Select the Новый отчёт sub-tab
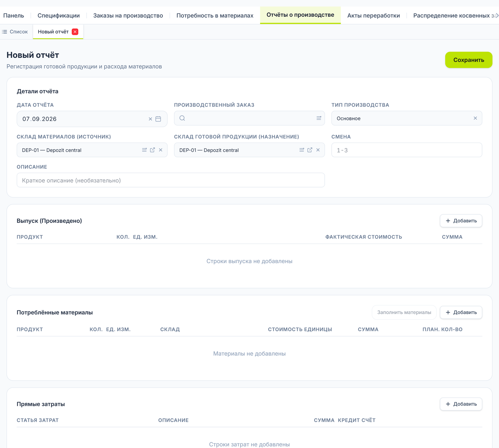This screenshot has width=499, height=448. click(53, 32)
